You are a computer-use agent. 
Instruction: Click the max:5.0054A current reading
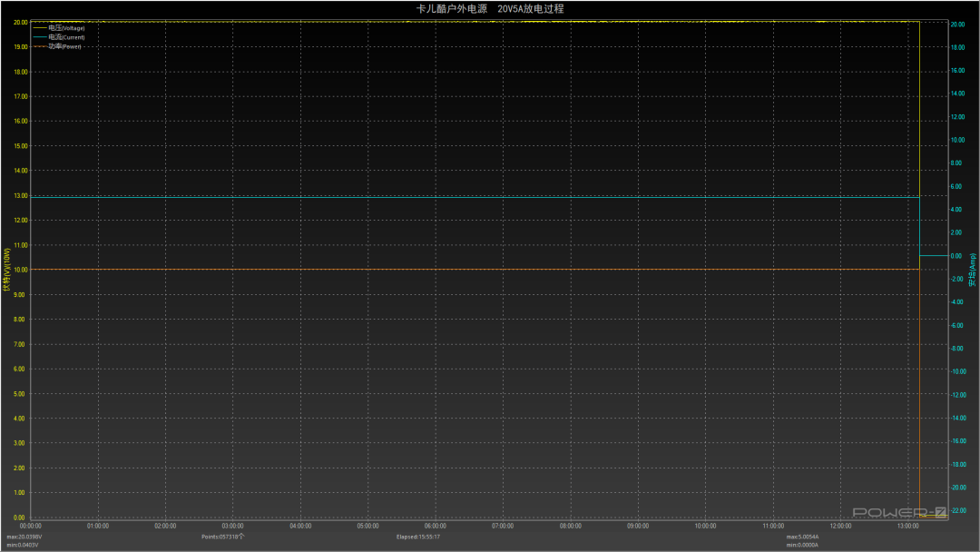click(x=802, y=537)
